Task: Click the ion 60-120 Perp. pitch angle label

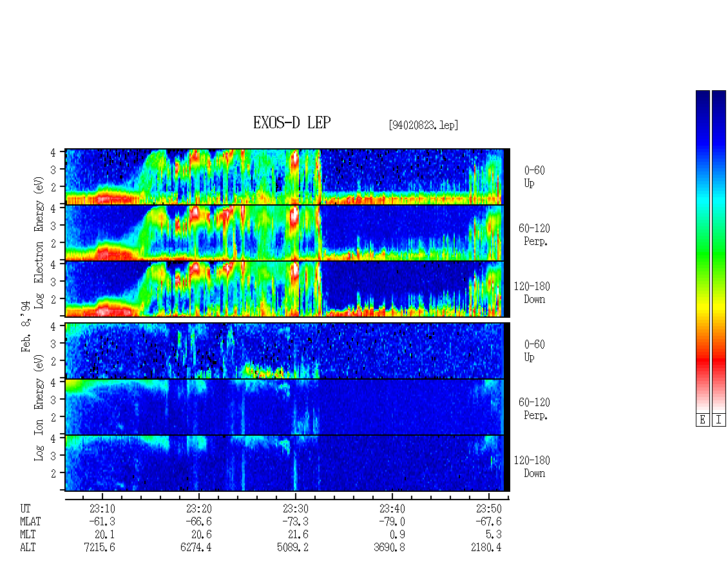Action: tap(534, 409)
